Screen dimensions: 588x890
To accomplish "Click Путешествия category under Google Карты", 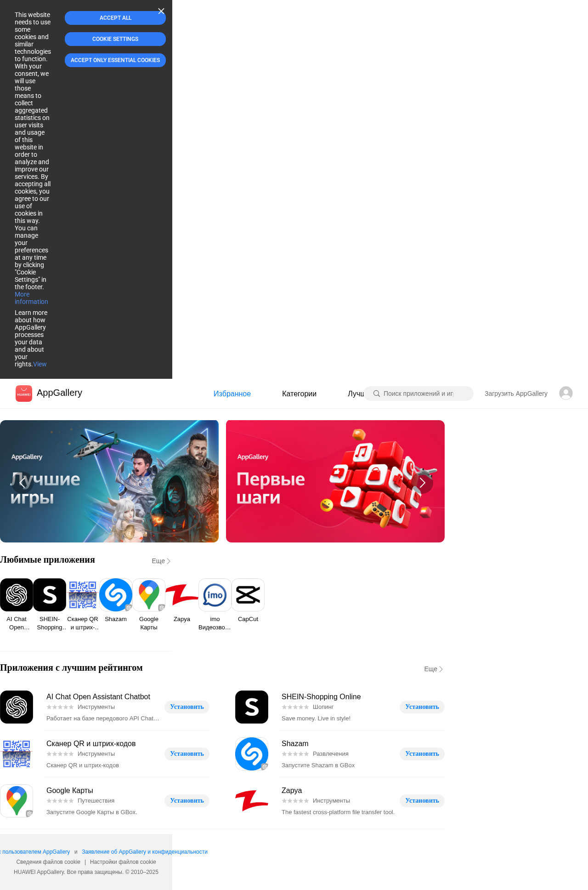I will coord(96,801).
